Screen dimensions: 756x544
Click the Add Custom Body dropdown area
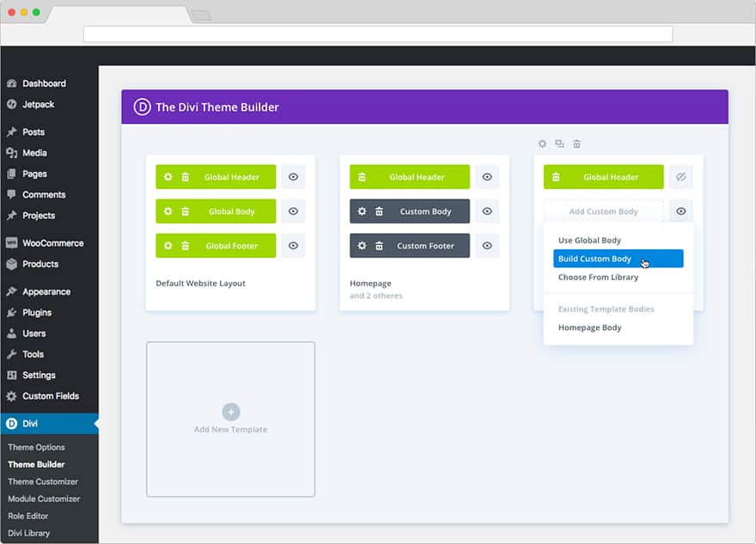point(603,211)
